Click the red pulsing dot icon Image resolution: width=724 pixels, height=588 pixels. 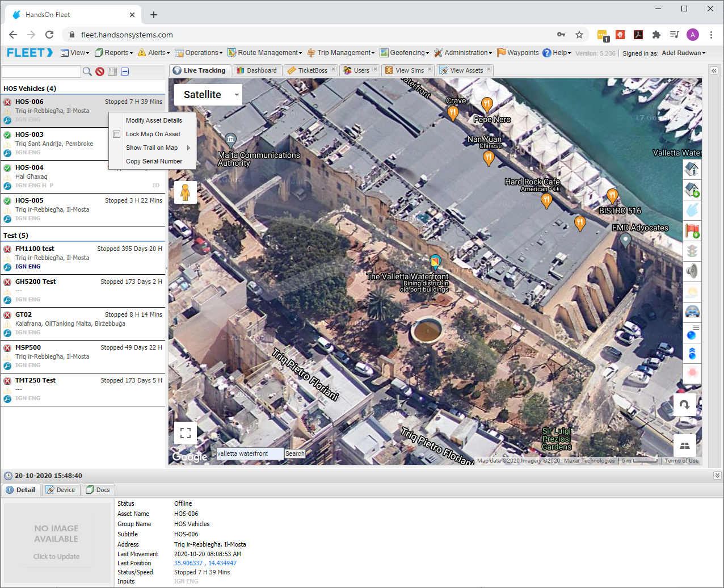tap(692, 373)
